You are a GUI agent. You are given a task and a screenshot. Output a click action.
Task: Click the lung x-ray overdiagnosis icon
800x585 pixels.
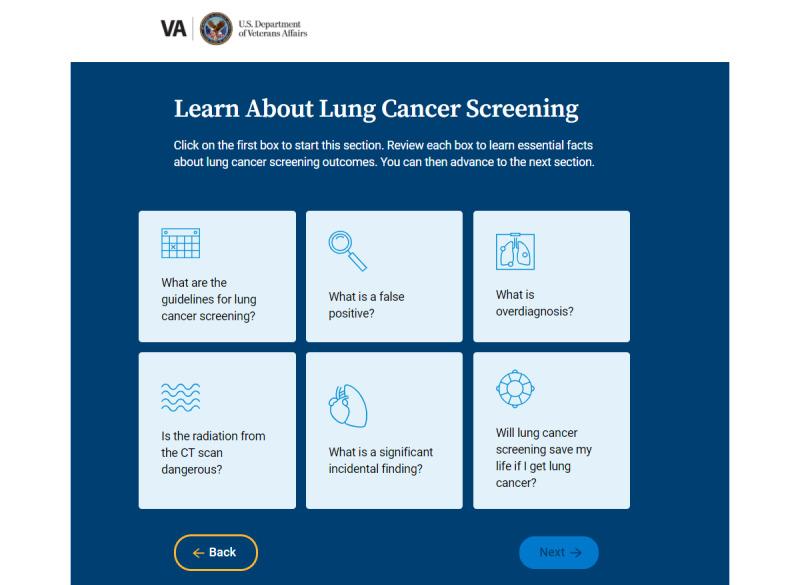click(515, 251)
